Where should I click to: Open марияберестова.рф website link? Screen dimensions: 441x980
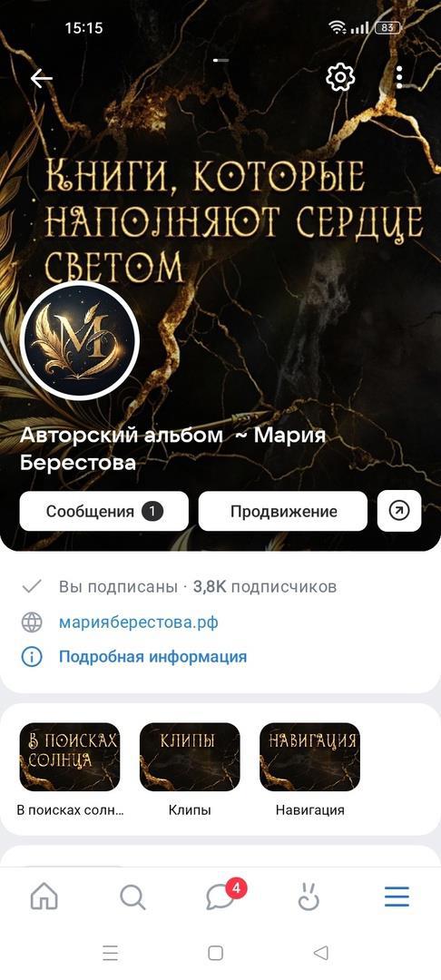[x=139, y=622]
